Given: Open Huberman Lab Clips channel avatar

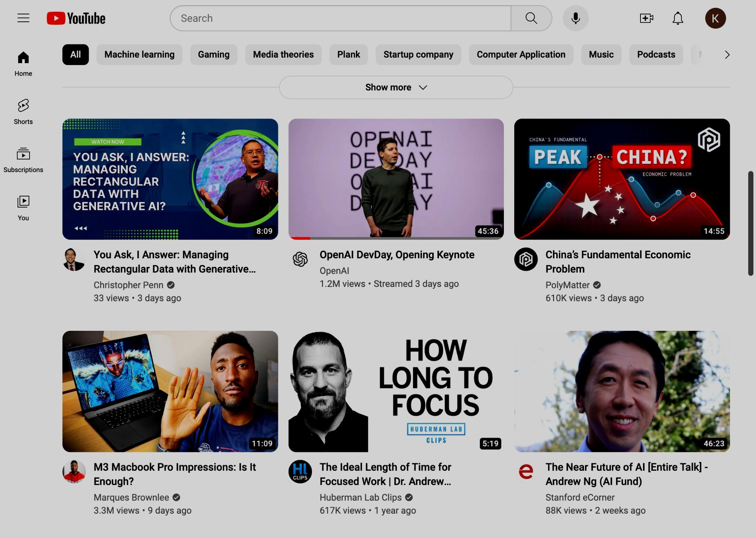Looking at the screenshot, I should tap(300, 472).
